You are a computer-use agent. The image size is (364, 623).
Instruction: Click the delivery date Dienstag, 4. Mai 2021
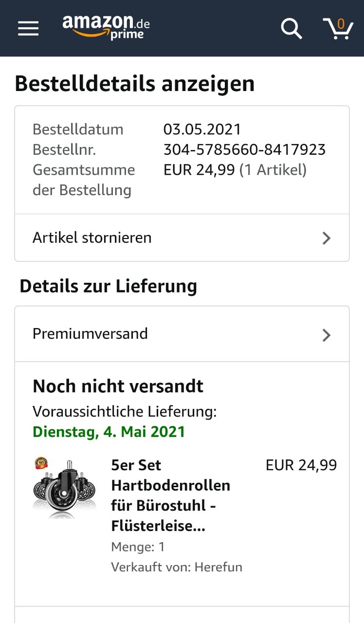pos(109,432)
